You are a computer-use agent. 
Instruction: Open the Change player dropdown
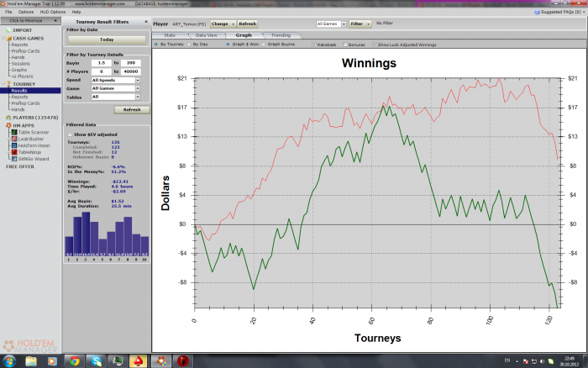point(223,24)
